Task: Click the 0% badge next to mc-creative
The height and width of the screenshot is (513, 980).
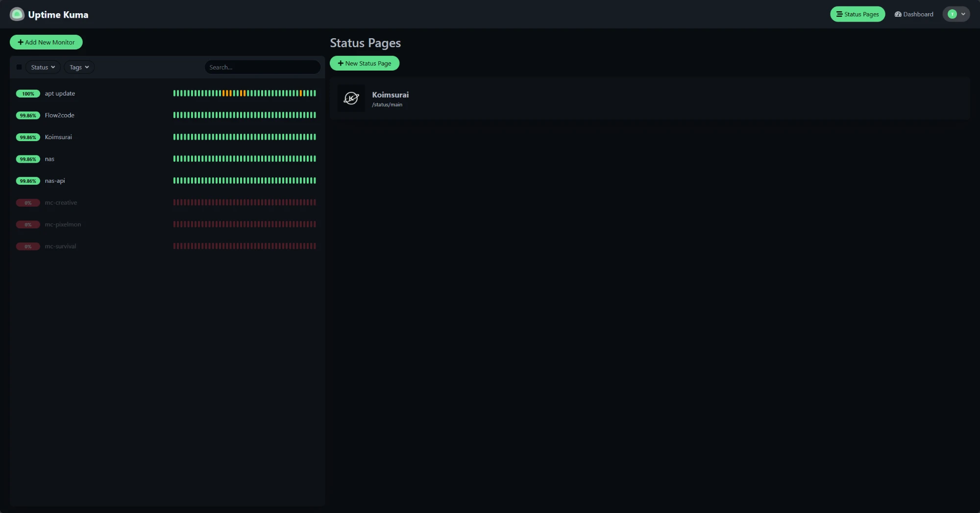Action: (28, 203)
